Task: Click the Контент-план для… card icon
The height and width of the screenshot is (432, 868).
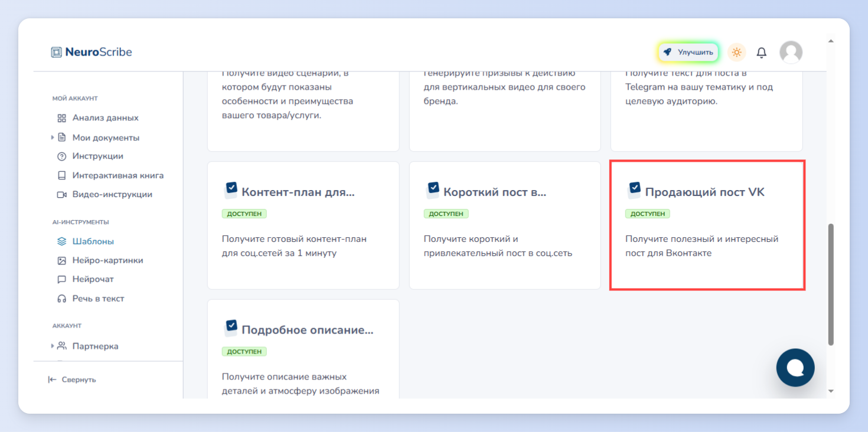Action: (x=231, y=190)
